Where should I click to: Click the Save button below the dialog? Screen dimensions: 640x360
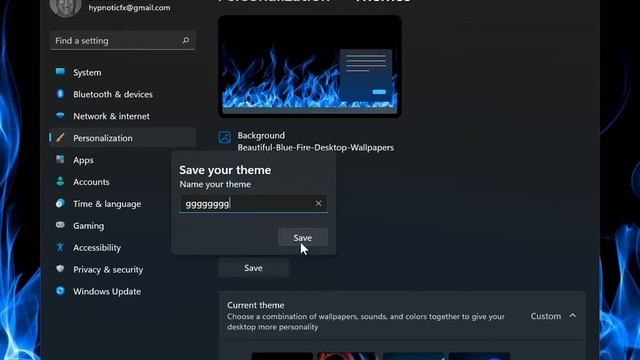pyautogui.click(x=253, y=268)
